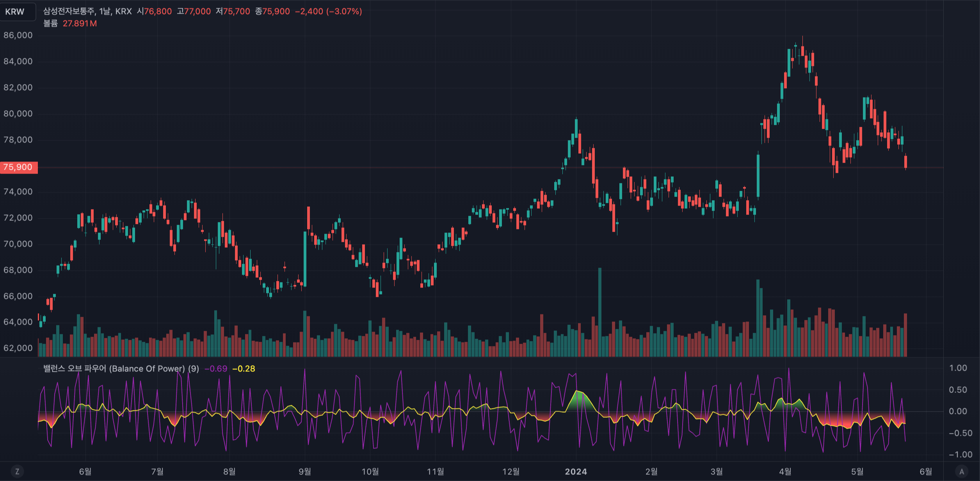Click the 64,000 price axis label
The image size is (980, 481).
tap(18, 322)
